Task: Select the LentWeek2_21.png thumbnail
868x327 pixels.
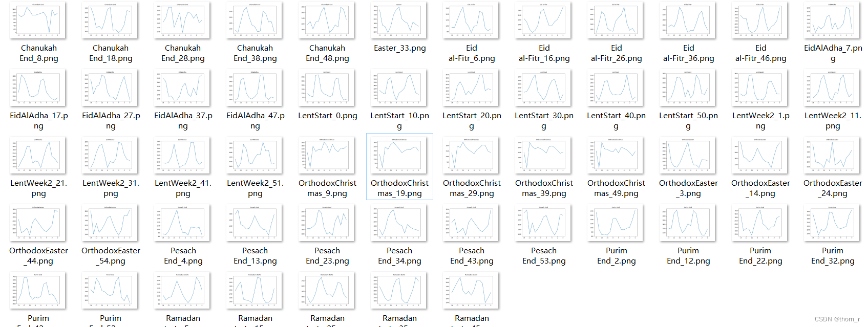Action: click(x=38, y=156)
